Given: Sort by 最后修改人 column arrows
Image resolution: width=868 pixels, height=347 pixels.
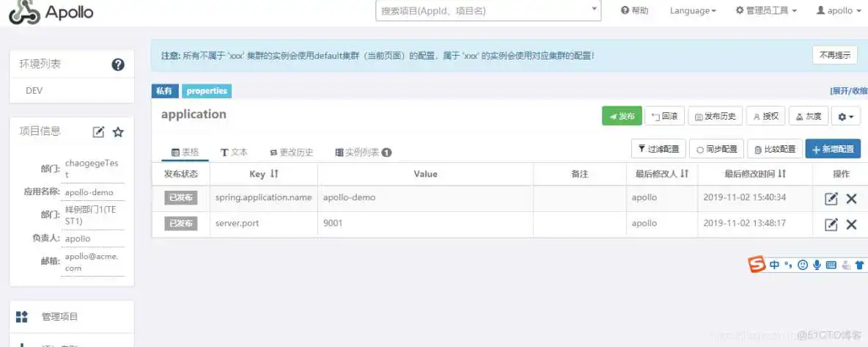Looking at the screenshot, I should point(684,174).
